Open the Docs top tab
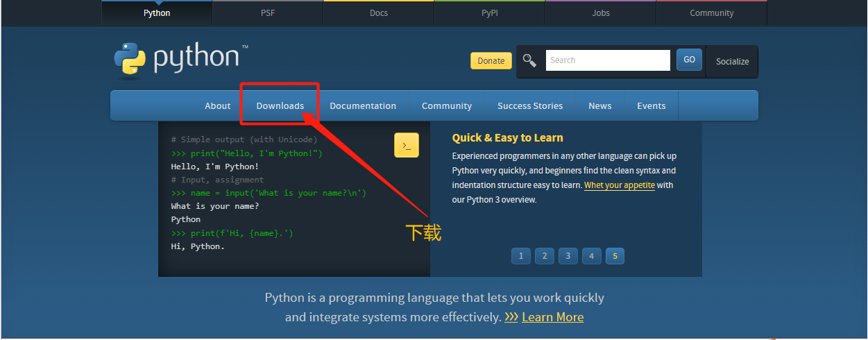The width and height of the screenshot is (868, 340). point(379,12)
